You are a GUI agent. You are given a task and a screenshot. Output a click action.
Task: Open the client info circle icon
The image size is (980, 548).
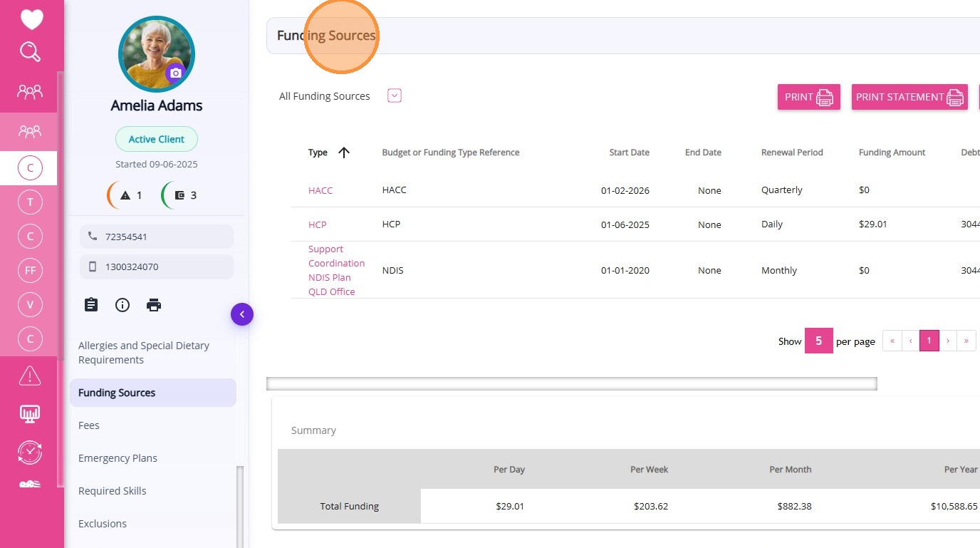pyautogui.click(x=123, y=305)
